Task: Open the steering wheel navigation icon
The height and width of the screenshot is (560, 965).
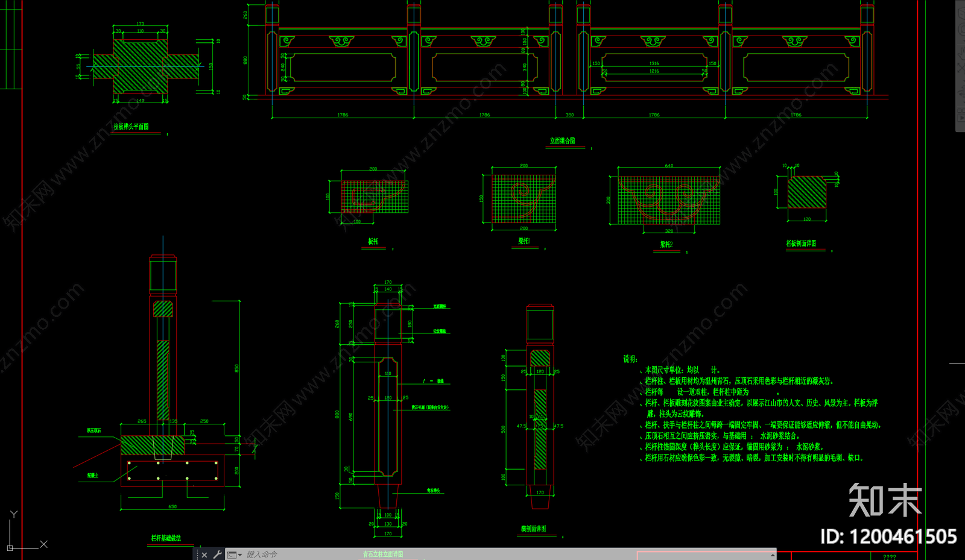Action: coord(961,30)
